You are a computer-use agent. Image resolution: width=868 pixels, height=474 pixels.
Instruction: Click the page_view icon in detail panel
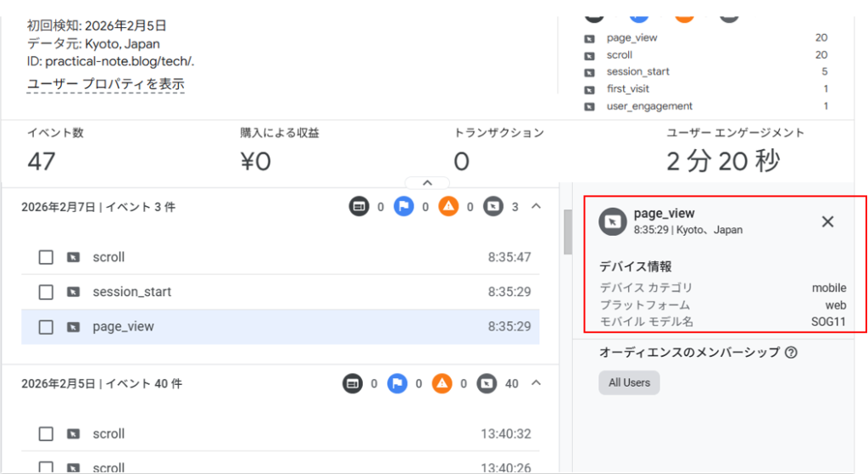point(612,221)
